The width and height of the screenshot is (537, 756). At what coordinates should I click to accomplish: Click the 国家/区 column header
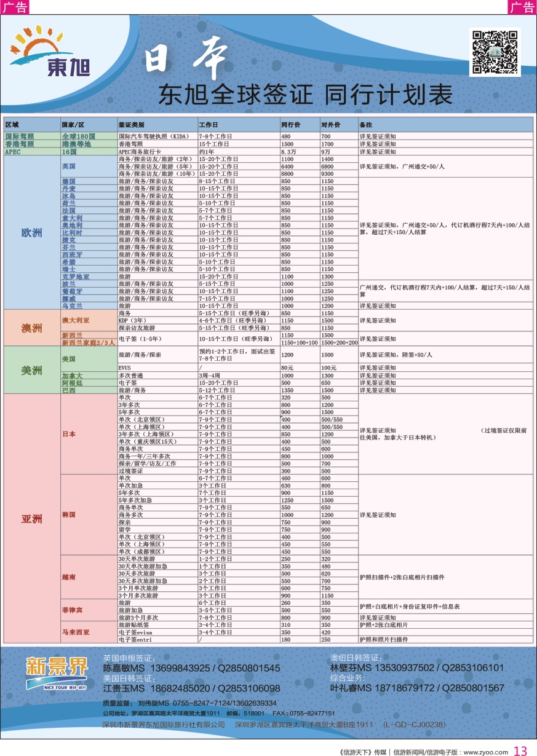click(89, 124)
